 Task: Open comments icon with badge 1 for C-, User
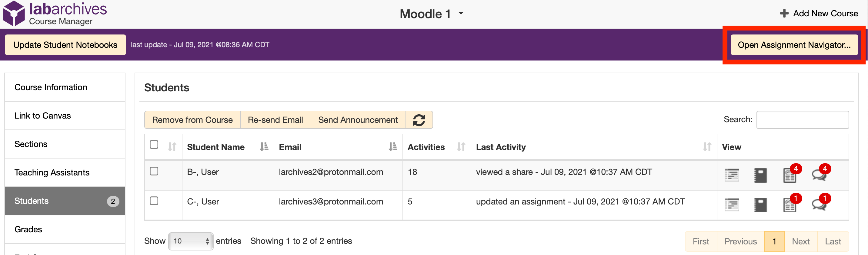point(820,204)
